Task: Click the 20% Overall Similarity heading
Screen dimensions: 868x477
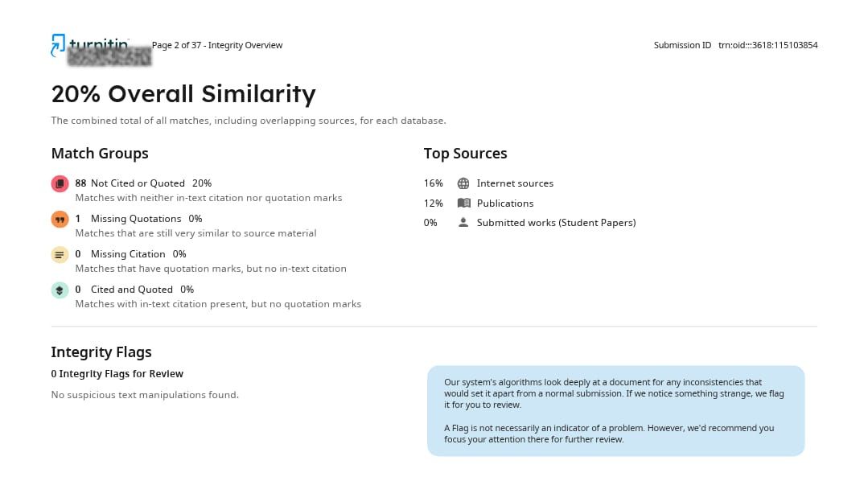Action: tap(183, 94)
